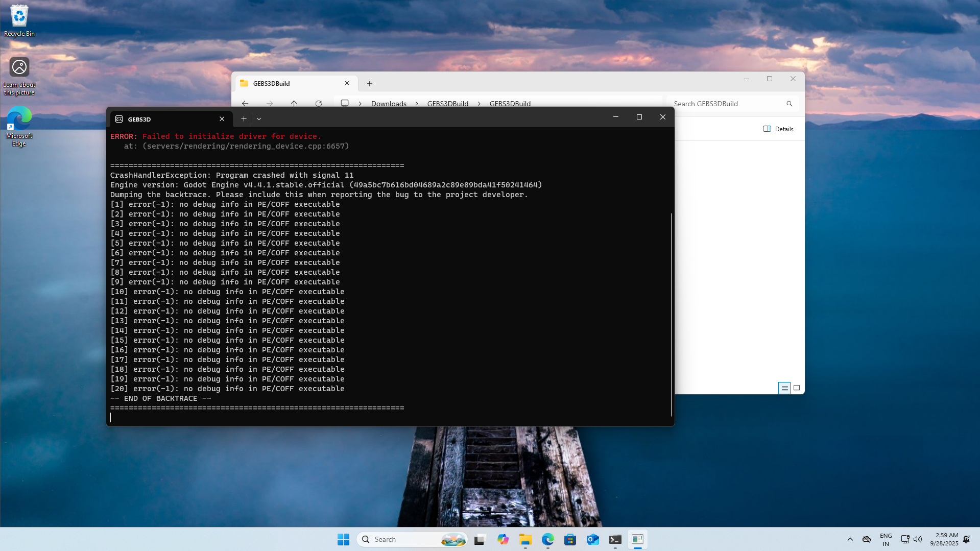Open the Windows Start menu
Screen dimensions: 980x551
[343, 539]
